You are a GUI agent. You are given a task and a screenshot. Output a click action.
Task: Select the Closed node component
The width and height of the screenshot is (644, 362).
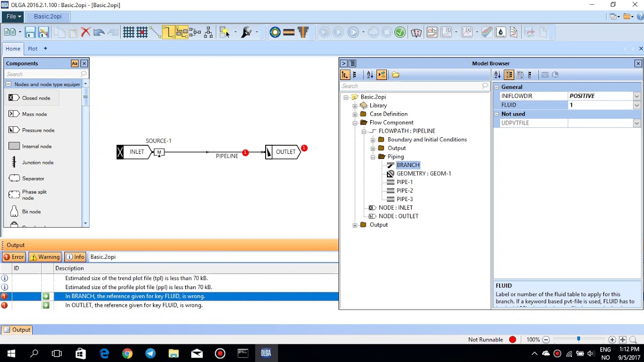click(32, 98)
